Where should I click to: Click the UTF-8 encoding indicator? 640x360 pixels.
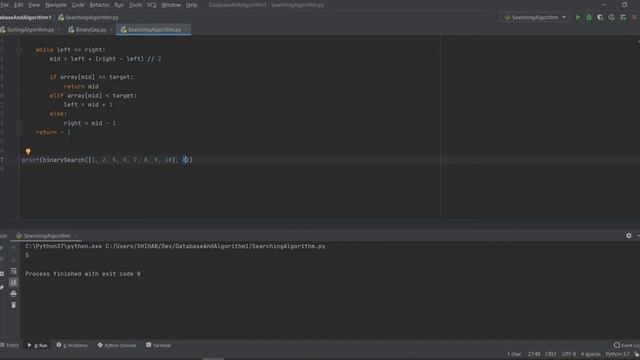click(x=569, y=354)
